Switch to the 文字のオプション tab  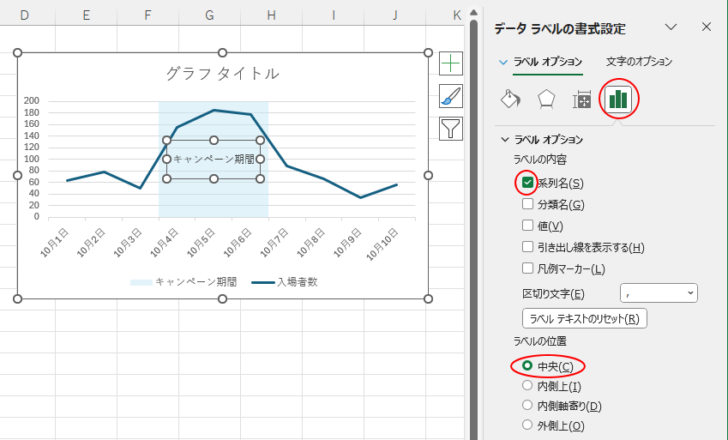[639, 62]
